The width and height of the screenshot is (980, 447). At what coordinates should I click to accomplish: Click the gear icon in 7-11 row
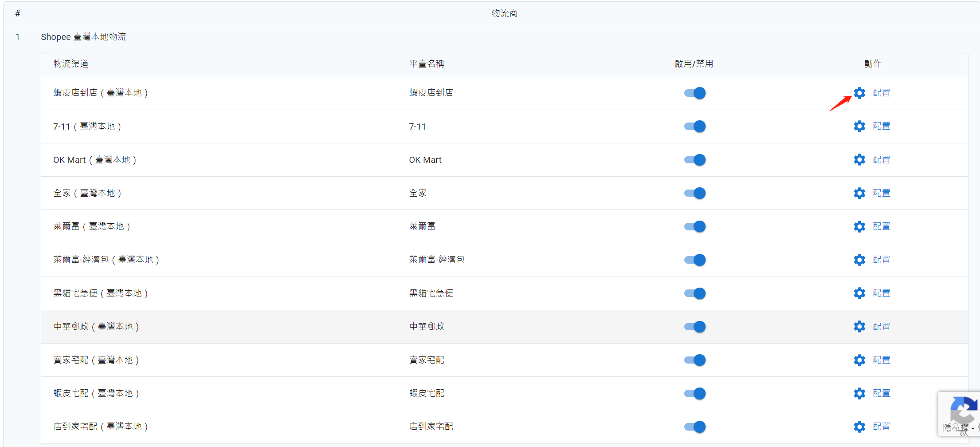pos(859,126)
